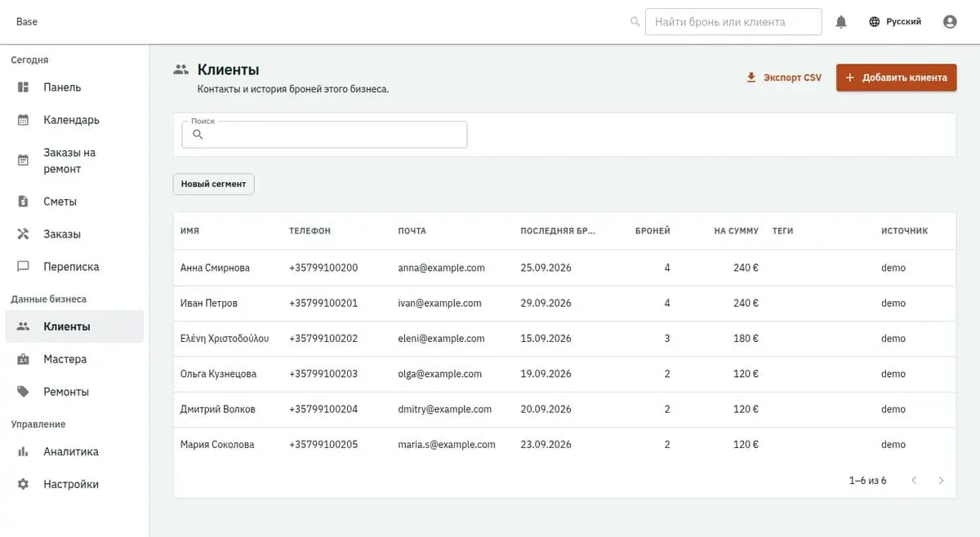Select the Клиенты people icon in sidebar

pyautogui.click(x=23, y=326)
